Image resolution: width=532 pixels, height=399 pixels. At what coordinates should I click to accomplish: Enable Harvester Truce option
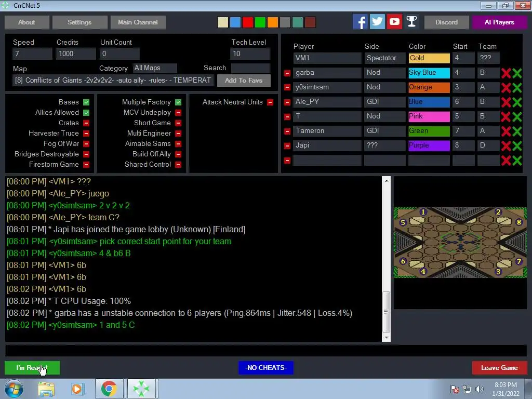click(x=86, y=134)
